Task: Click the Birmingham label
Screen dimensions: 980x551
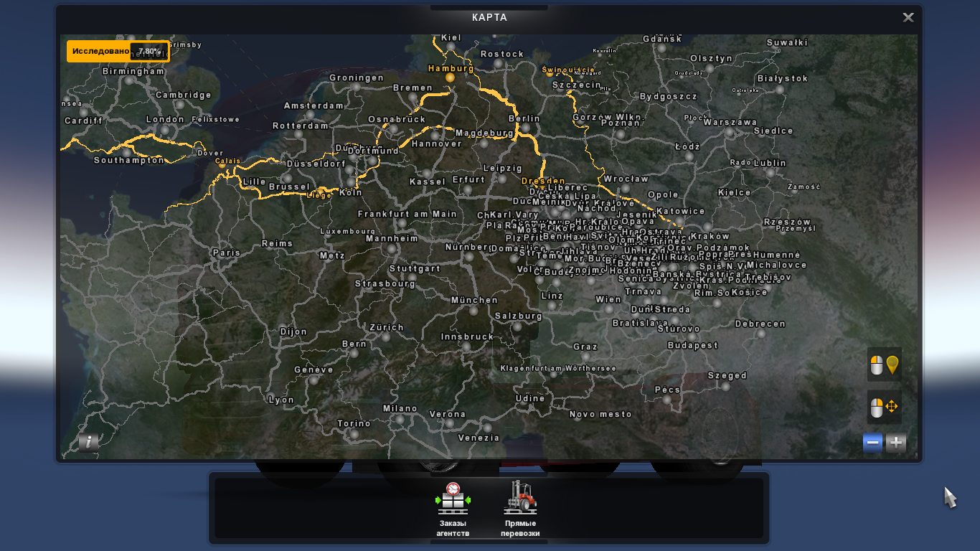Action: 133,71
